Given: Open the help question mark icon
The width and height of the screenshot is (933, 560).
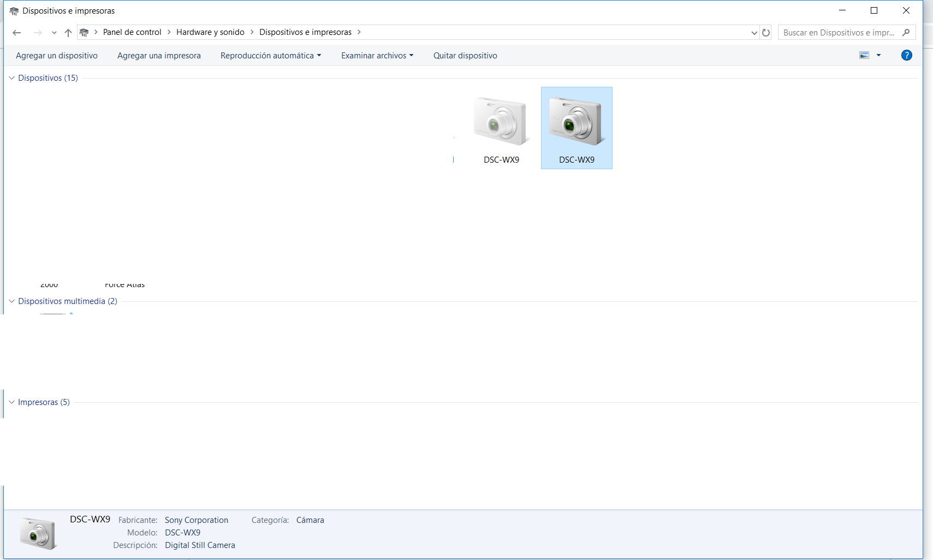Looking at the screenshot, I should pyautogui.click(x=906, y=55).
